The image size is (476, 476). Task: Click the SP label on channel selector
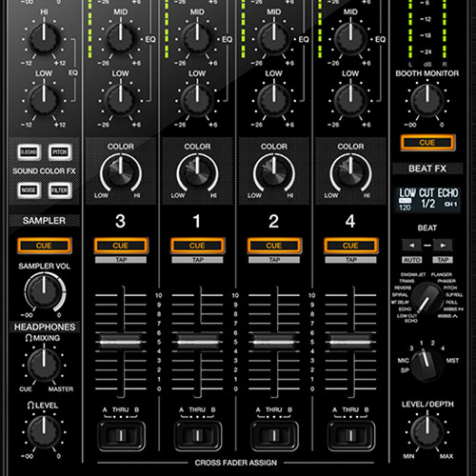pyautogui.click(x=405, y=370)
